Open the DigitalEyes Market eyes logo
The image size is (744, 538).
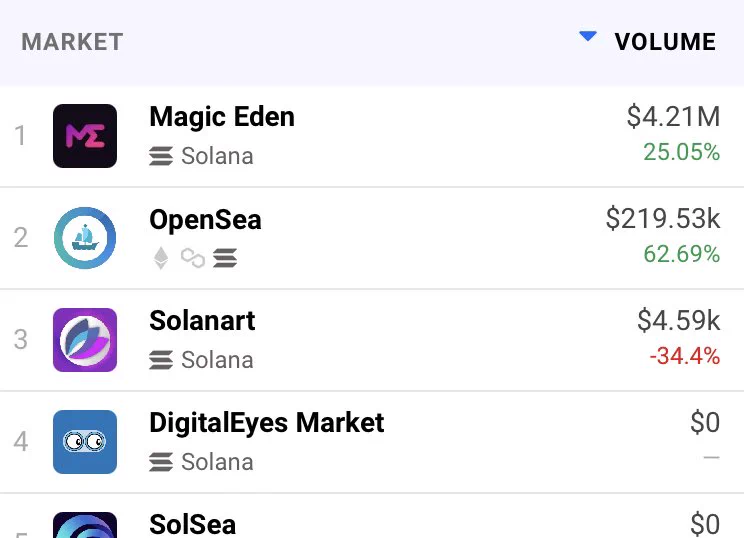click(x=85, y=442)
